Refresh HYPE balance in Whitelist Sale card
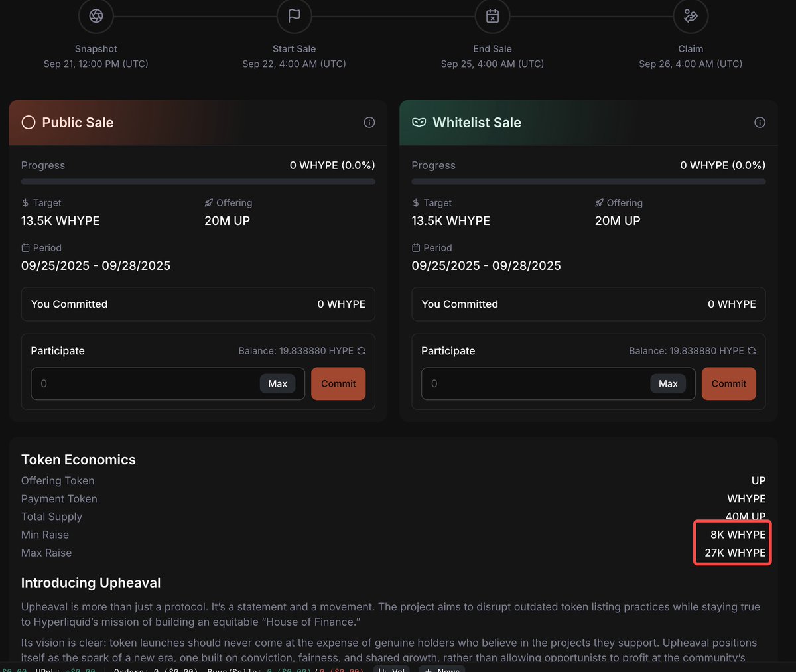This screenshot has width=796, height=672. point(752,351)
